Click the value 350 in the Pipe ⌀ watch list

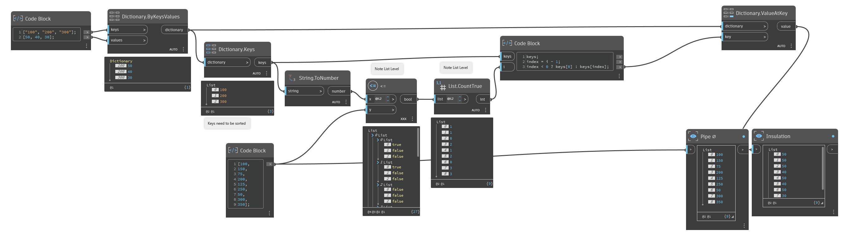[x=719, y=202]
